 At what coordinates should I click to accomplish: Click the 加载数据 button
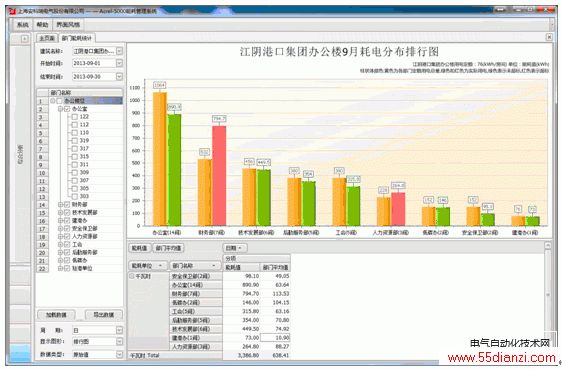[x=56, y=315]
